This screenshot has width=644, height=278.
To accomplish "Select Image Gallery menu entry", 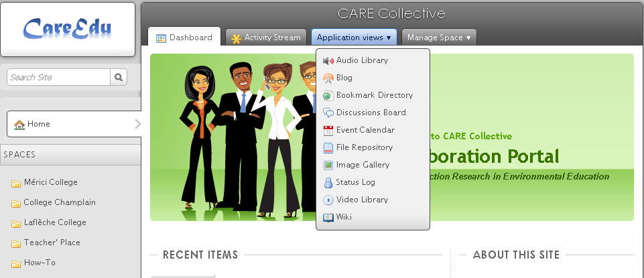I will (x=373, y=165).
